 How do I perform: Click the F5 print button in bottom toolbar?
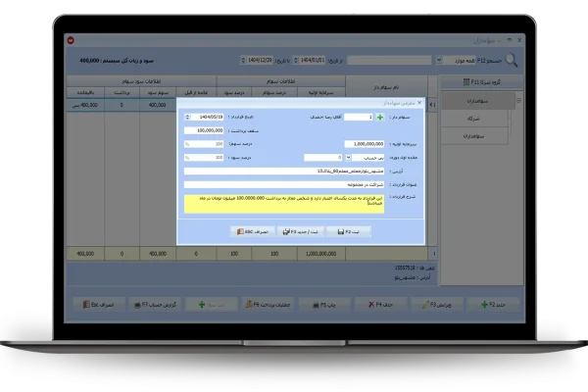[333, 305]
